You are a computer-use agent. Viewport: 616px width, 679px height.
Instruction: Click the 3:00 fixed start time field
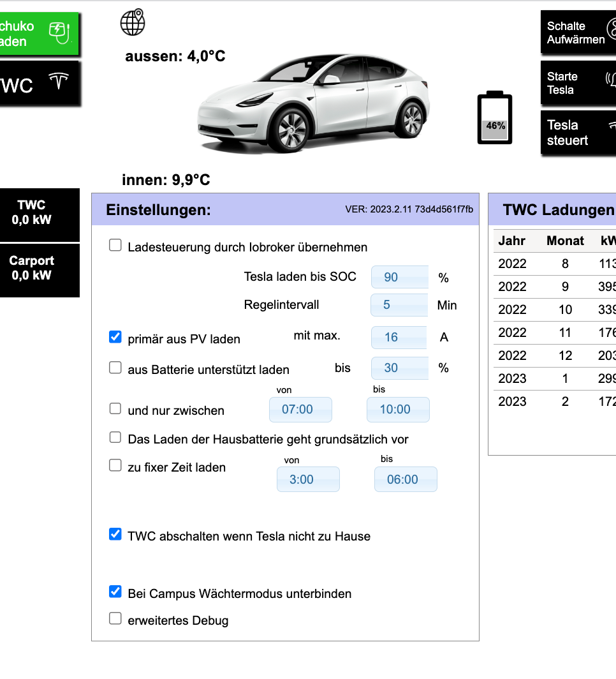(x=308, y=479)
